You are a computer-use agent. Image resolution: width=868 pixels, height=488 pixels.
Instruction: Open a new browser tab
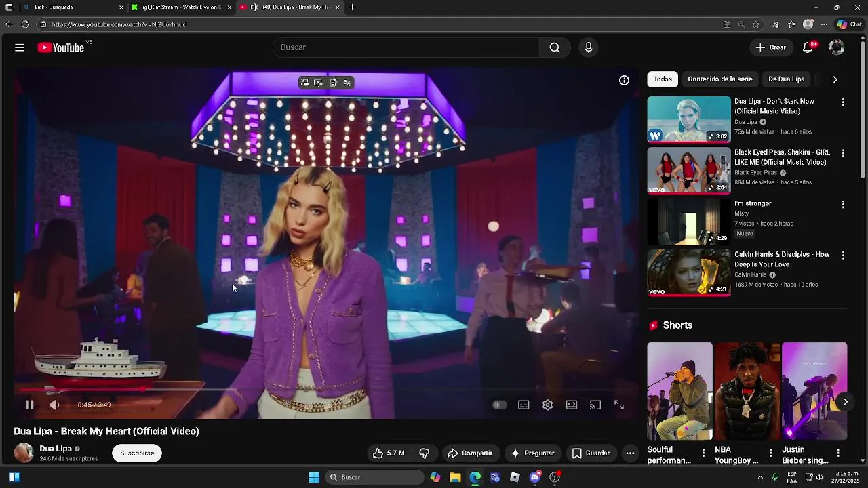pos(352,7)
